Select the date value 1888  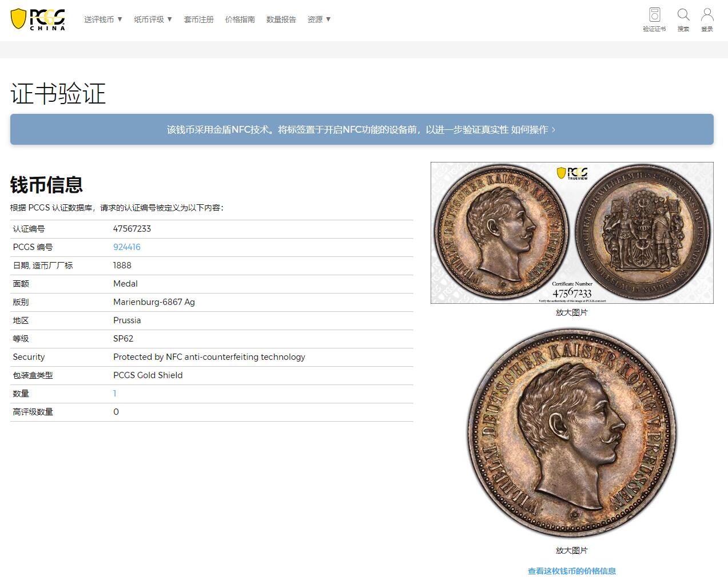[x=122, y=265]
